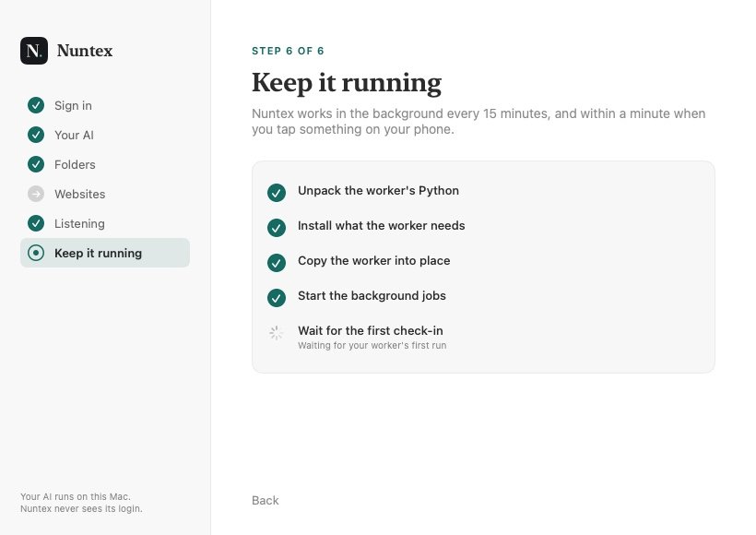Click 'Unpack the worker's Python' text
This screenshot has width=756, height=535.
[x=378, y=191]
